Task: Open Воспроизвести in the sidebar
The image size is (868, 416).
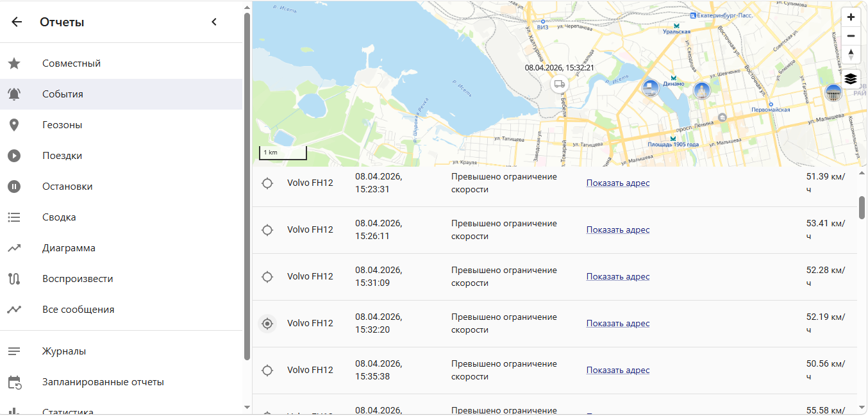Action: click(122, 279)
